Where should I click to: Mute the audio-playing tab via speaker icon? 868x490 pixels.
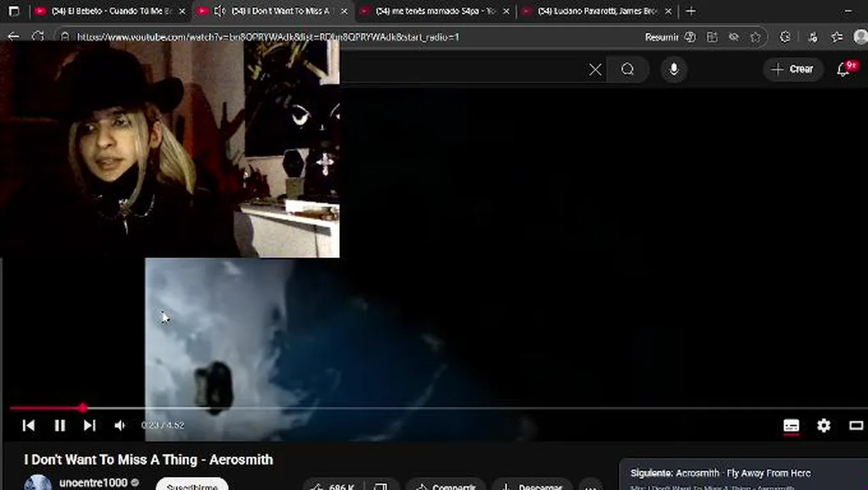219,12
